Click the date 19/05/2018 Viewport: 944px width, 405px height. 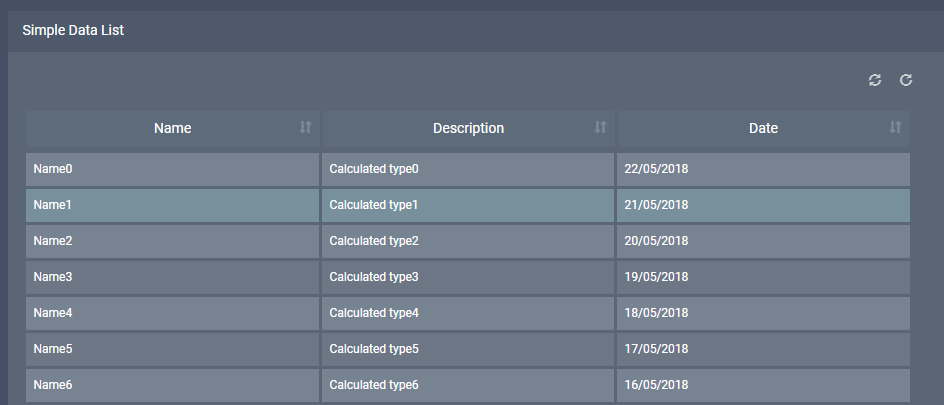656,277
